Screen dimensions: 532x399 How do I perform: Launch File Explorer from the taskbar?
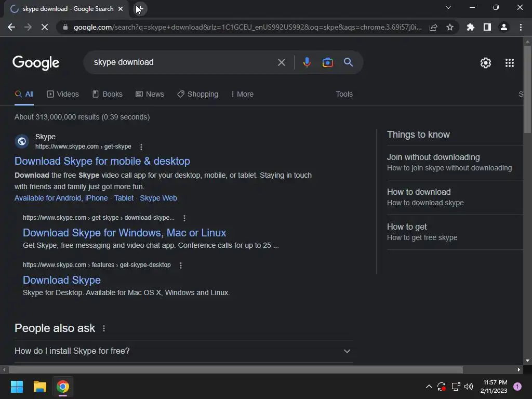[x=39, y=387]
